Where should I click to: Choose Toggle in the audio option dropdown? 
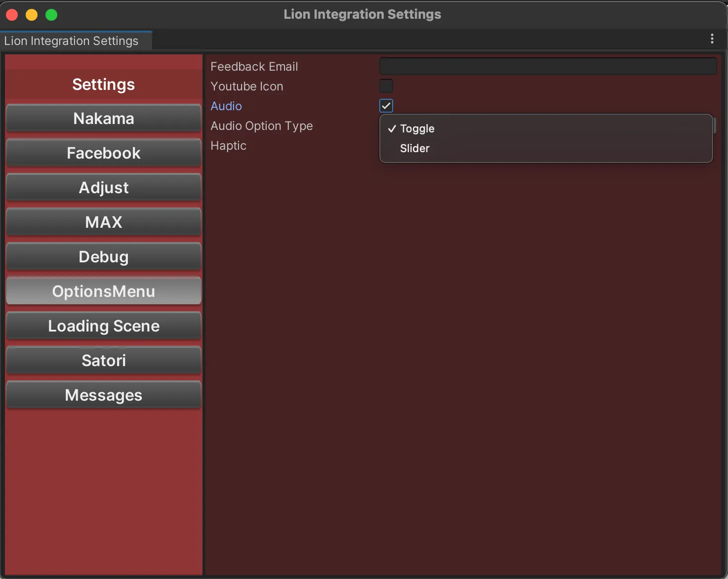click(546, 128)
